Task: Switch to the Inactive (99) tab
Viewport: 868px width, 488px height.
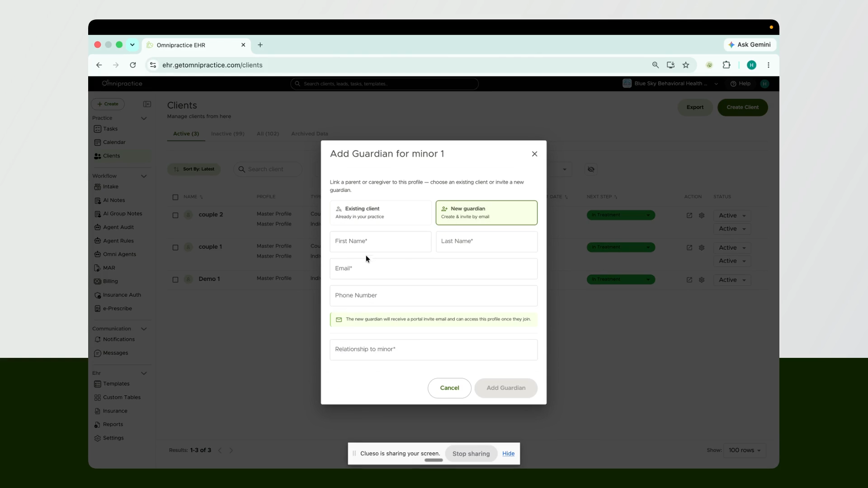Action: coord(227,134)
